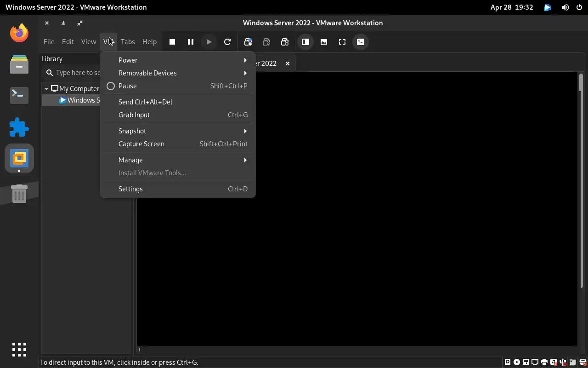The width and height of the screenshot is (588, 368).
Task: Click the library search field
Action: click(72, 73)
